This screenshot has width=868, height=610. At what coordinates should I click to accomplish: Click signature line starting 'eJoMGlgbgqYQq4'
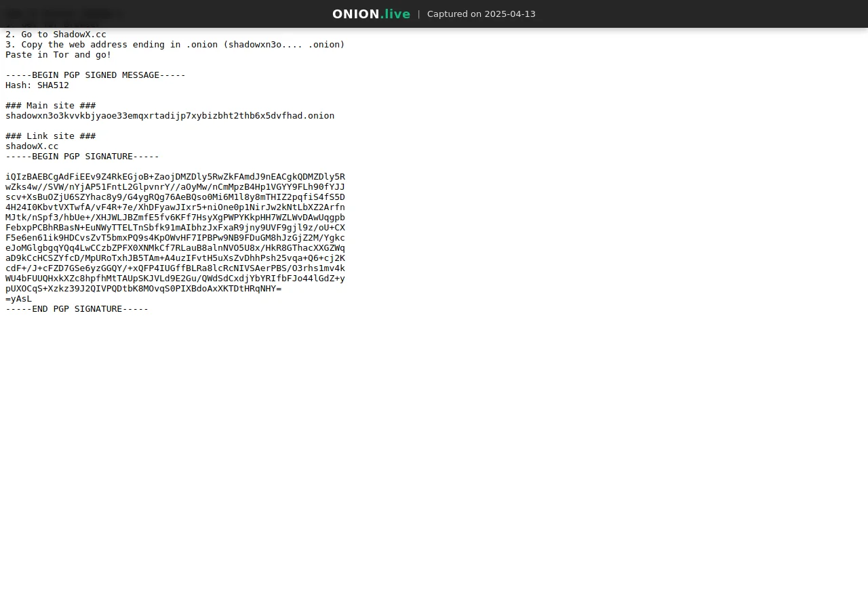coord(175,247)
